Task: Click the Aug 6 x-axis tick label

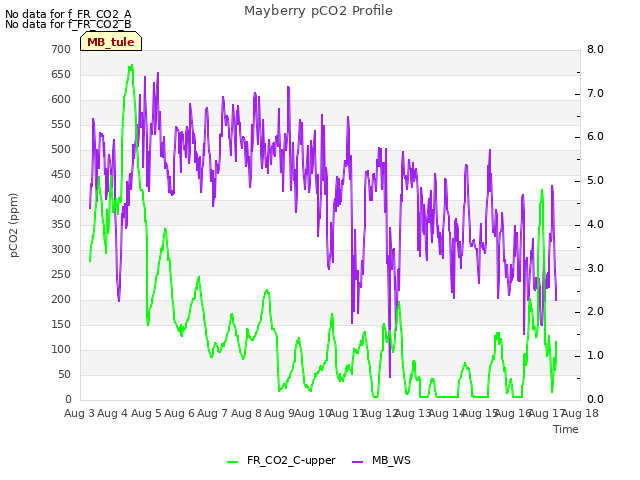Action: click(179, 413)
